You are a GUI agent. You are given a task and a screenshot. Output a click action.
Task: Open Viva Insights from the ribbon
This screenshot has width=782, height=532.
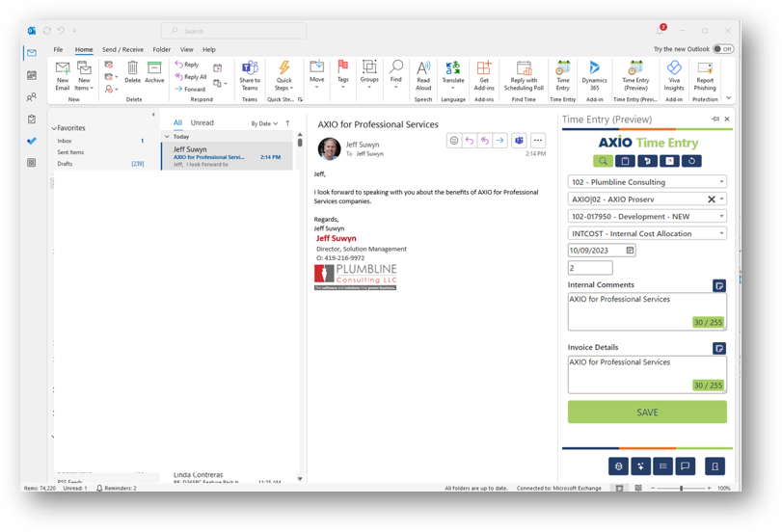click(674, 76)
